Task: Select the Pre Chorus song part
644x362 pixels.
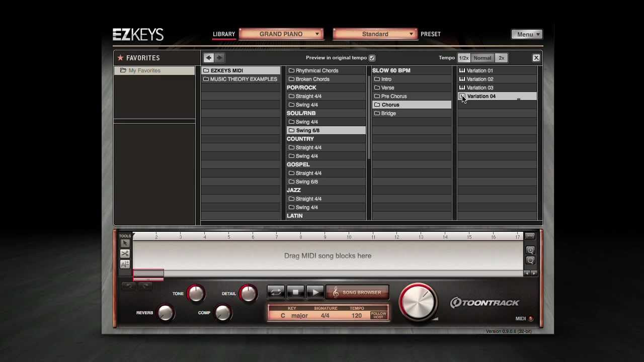Action: coord(412,96)
